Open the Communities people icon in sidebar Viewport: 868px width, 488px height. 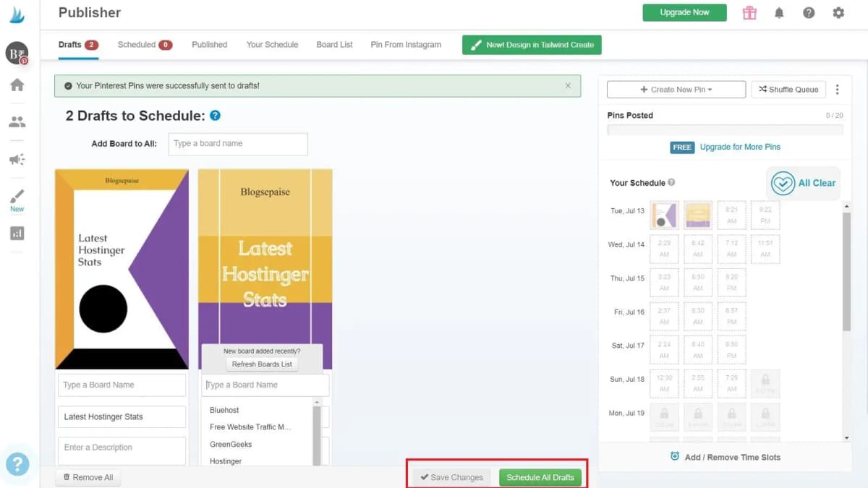pyautogui.click(x=17, y=122)
